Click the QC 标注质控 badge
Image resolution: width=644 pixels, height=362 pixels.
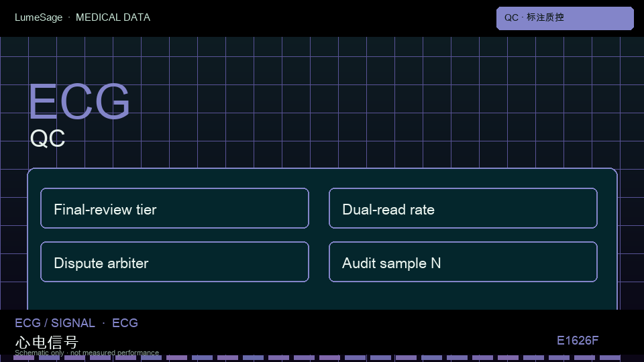tap(565, 18)
